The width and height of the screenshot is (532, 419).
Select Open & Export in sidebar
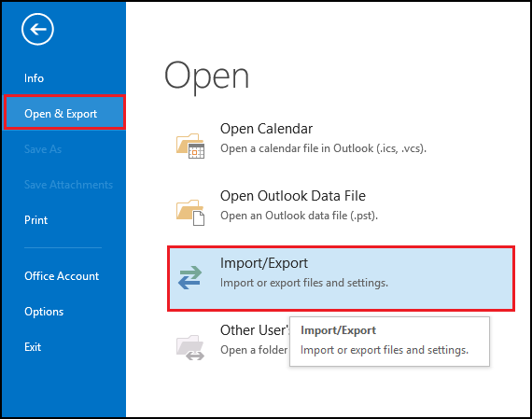pos(64,113)
